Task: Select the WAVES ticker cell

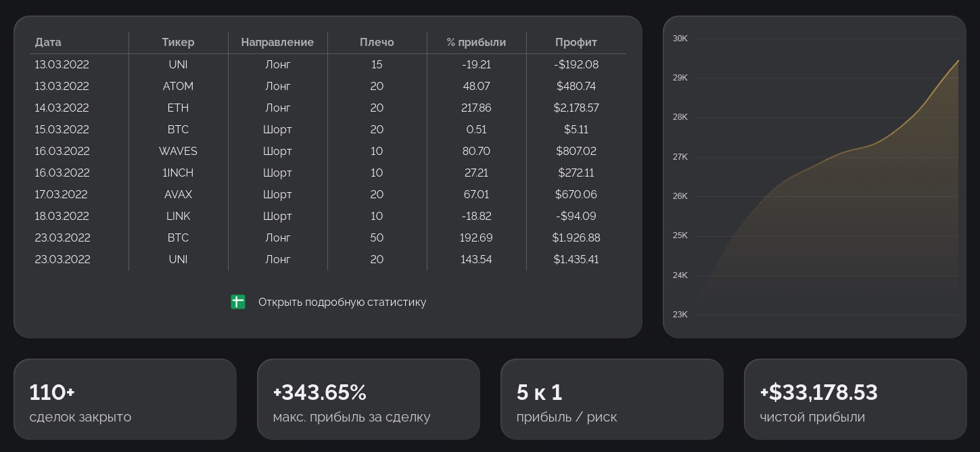Action: 178,151
